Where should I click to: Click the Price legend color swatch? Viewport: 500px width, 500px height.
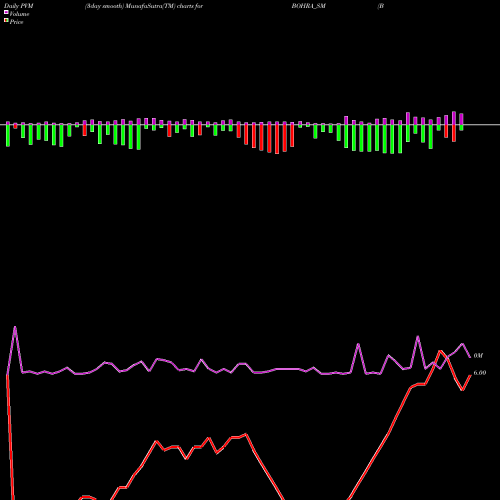pos(6,21)
